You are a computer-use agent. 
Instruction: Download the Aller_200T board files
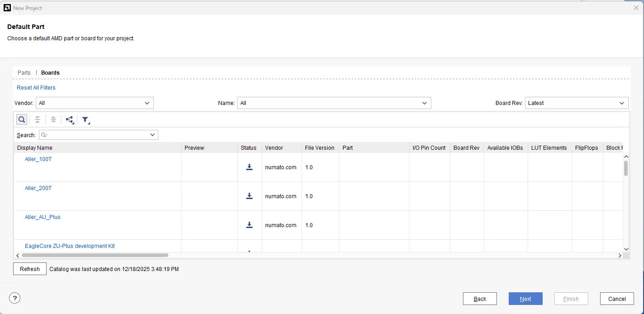(x=249, y=196)
